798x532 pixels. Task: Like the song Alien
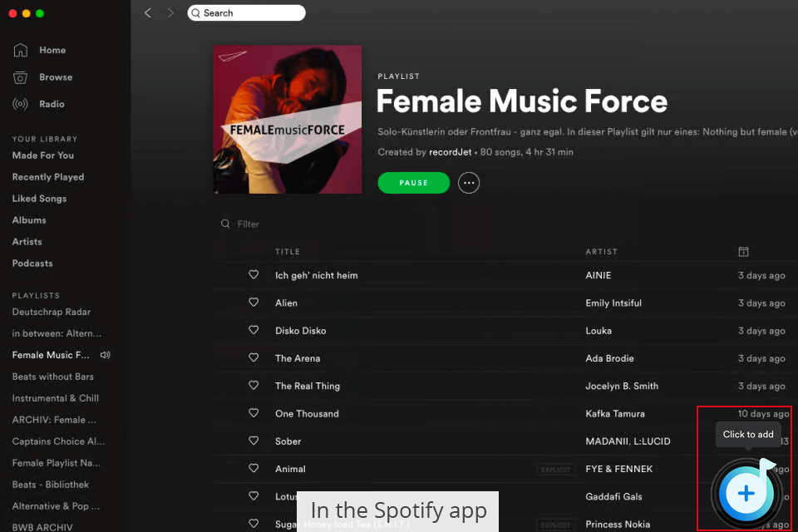254,303
